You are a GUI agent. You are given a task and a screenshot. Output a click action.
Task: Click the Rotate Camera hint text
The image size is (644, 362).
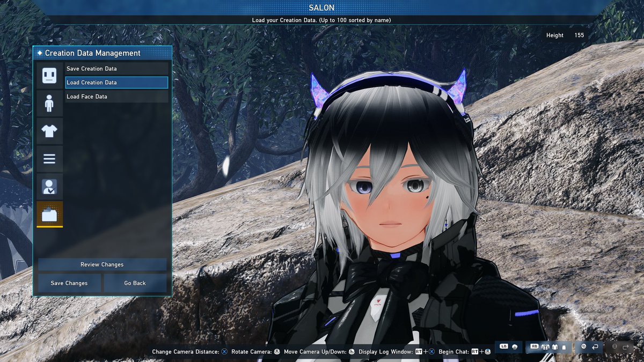click(x=251, y=352)
